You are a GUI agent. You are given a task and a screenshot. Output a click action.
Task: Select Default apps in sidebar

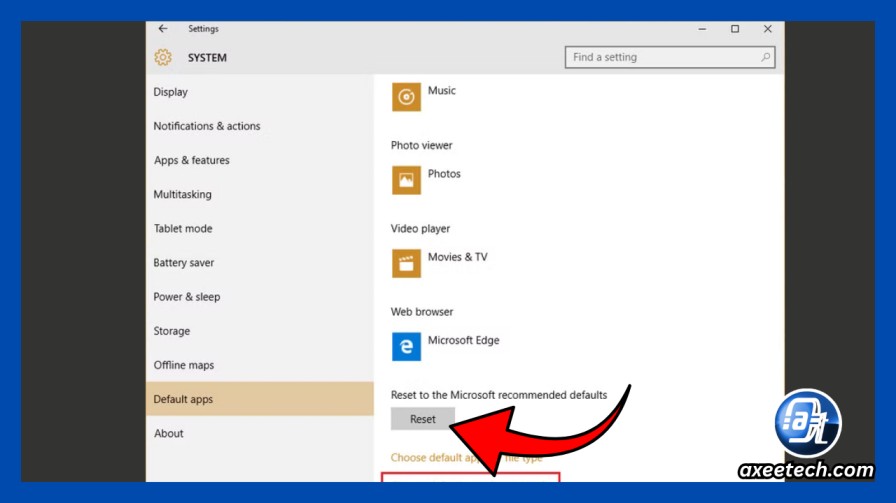(x=259, y=399)
